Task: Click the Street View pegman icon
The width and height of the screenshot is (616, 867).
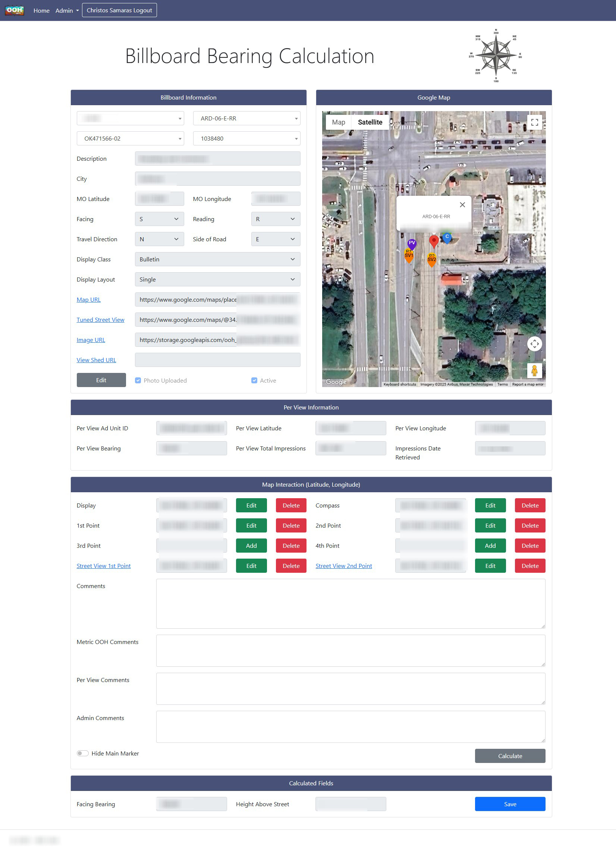Action: pyautogui.click(x=534, y=370)
